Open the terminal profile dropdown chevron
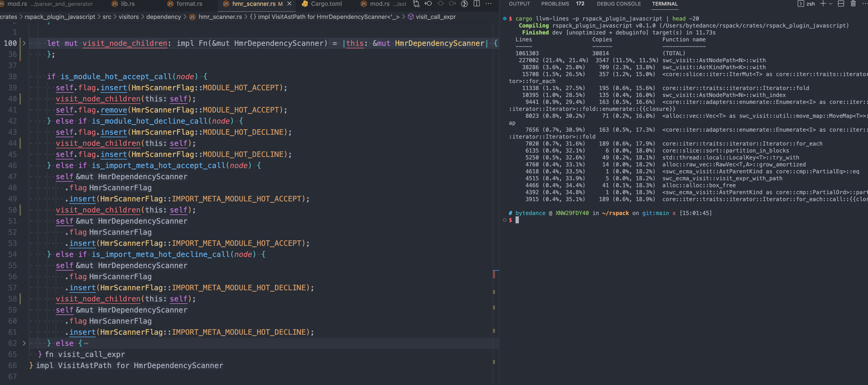The height and width of the screenshot is (385, 868). 831,4
